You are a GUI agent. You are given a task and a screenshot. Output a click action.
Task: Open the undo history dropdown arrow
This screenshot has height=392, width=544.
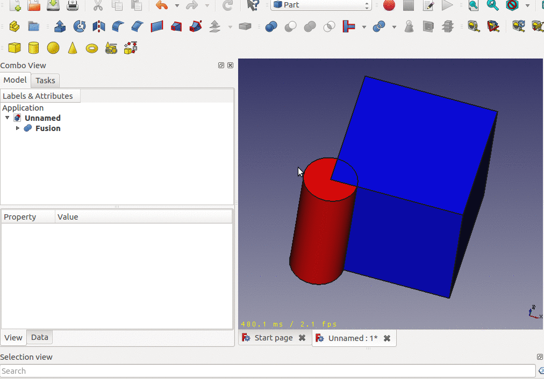coord(177,6)
